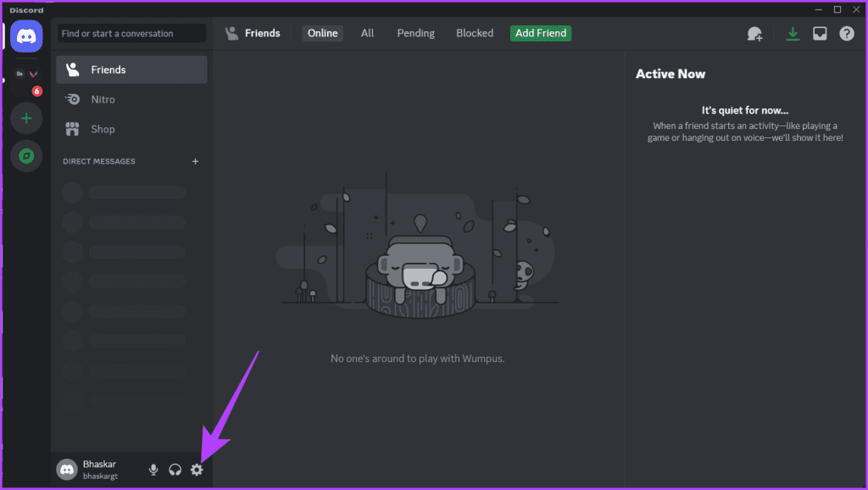Open the Find or start a conversation search
The height and width of the screenshot is (490, 868).
131,33
